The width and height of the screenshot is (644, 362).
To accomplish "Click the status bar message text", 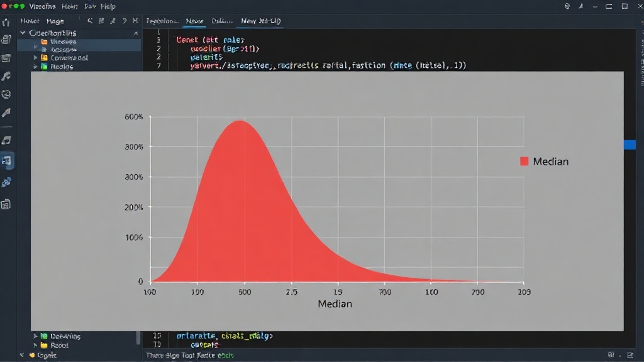I will click(x=190, y=356).
